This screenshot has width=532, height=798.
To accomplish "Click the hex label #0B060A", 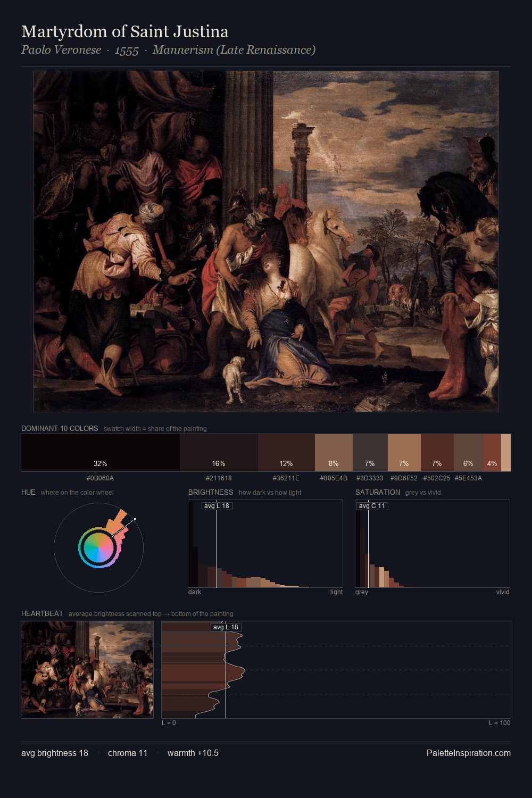I will pos(100,478).
